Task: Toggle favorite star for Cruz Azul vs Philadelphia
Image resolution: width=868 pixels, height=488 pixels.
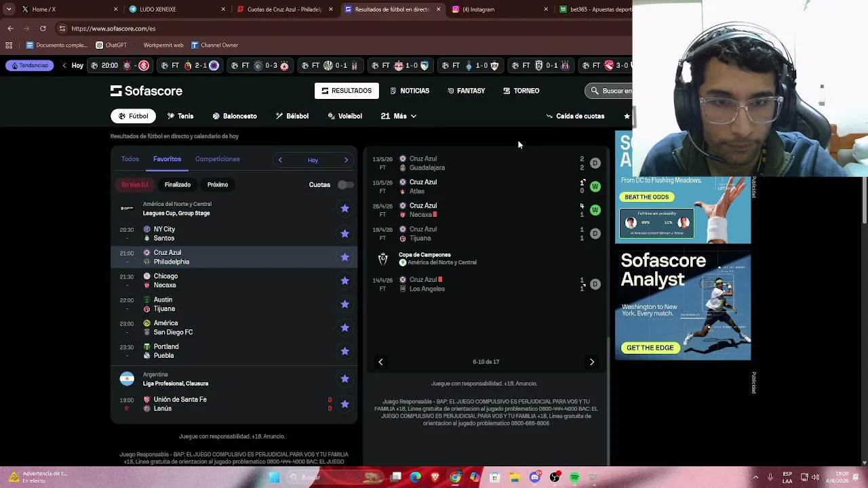Action: (345, 257)
